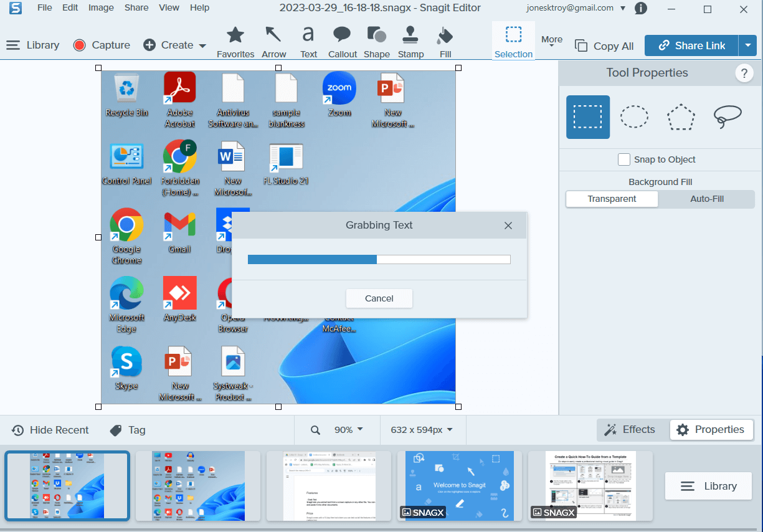The image size is (763, 532).
Task: Select the first selected desktop thumbnail
Action: click(x=67, y=486)
